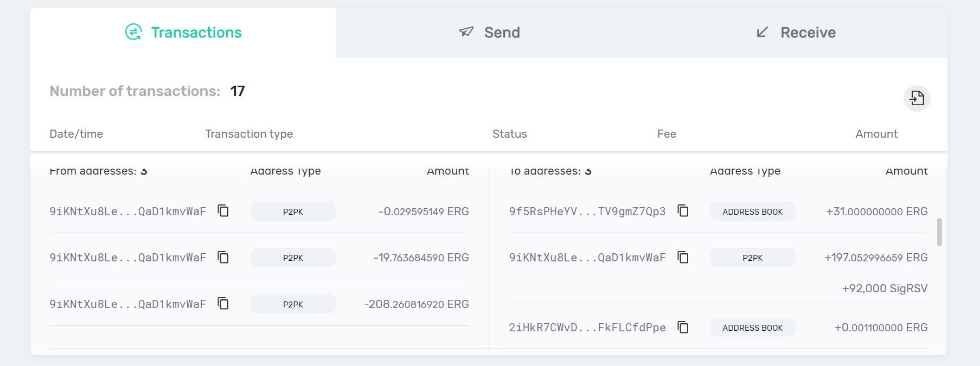This screenshot has width=980, height=366.
Task: Click the Amount column header
Action: [876, 134]
